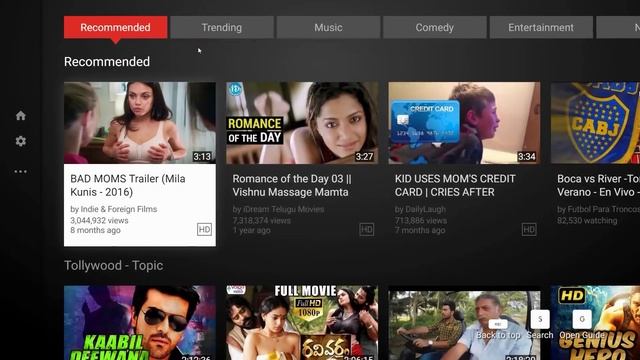640x360 pixels.
Task: Switch to the Music tab
Action: click(x=328, y=27)
